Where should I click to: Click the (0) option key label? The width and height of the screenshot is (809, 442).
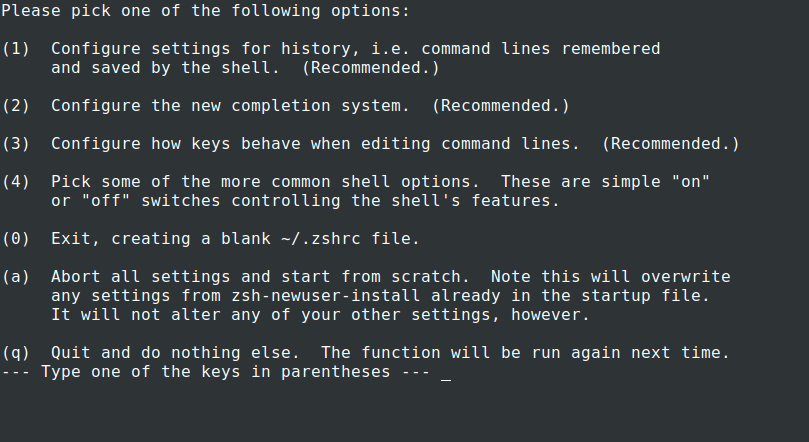[x=16, y=239]
